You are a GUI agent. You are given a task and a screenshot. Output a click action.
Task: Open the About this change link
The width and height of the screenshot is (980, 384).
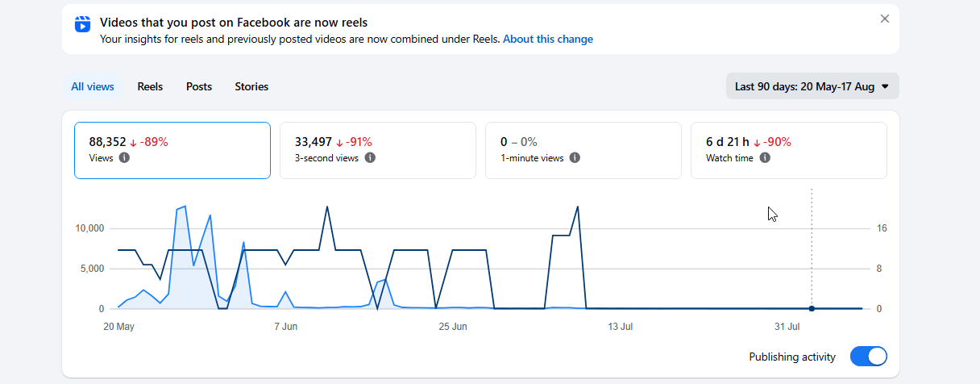click(x=548, y=39)
